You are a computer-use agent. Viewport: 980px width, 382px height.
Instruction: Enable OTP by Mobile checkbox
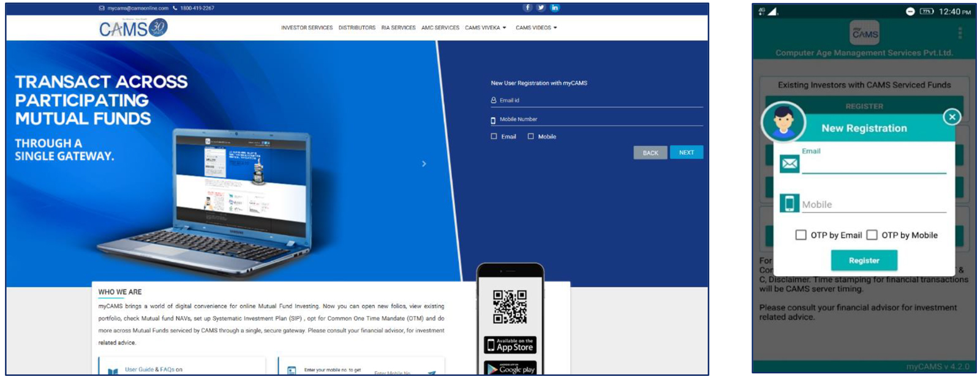pyautogui.click(x=872, y=235)
